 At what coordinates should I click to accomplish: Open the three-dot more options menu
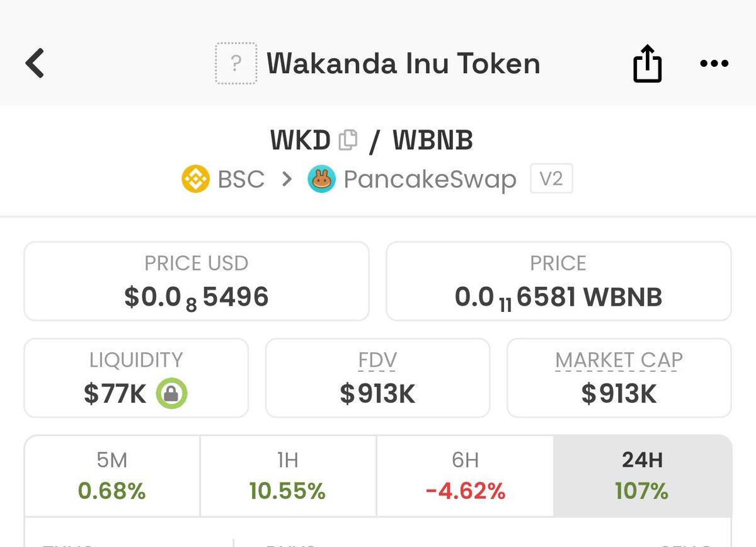coord(714,64)
